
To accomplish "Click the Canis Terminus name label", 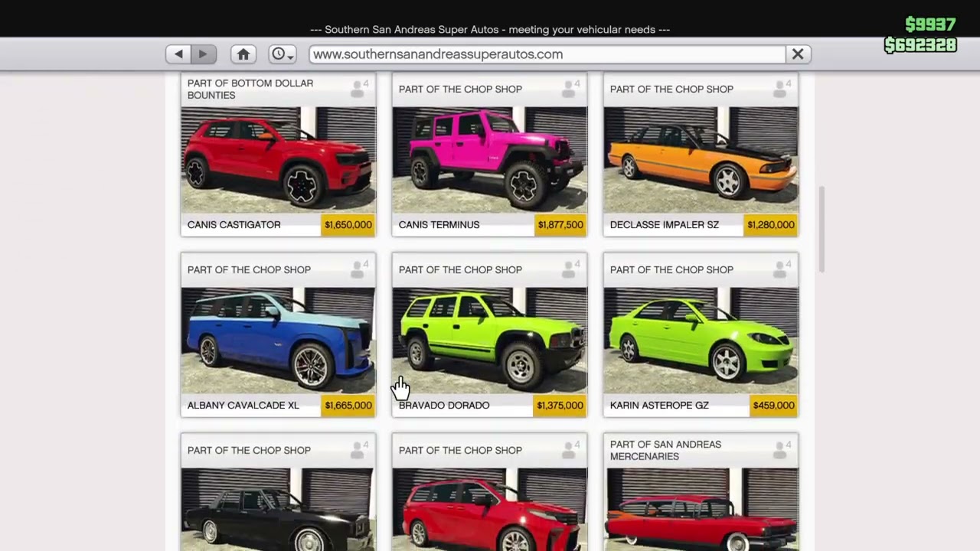I will coord(439,225).
